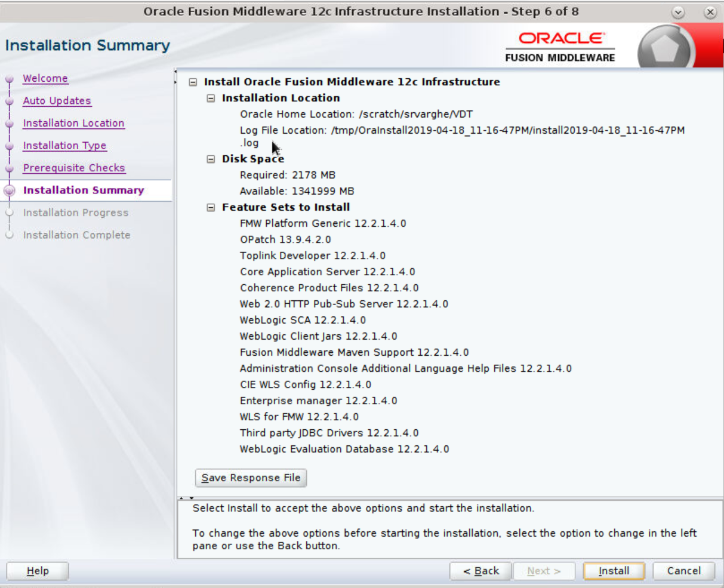Click the title bar minimize arrow button
The width and height of the screenshot is (724, 588).
tap(677, 12)
